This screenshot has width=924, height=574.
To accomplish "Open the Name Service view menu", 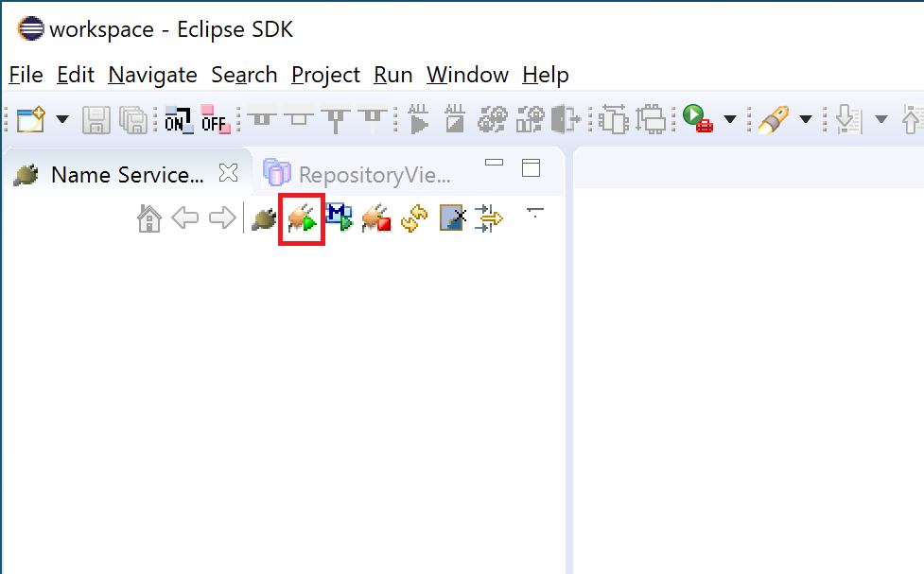I will (535, 213).
